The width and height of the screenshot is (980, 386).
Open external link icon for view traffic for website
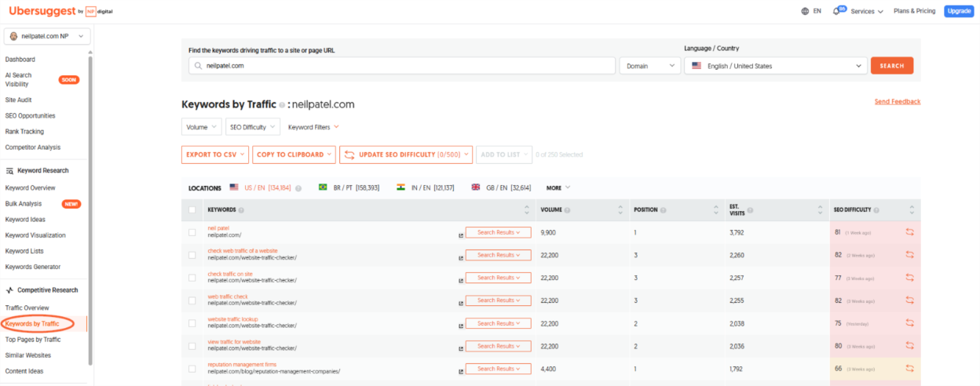pos(461,348)
